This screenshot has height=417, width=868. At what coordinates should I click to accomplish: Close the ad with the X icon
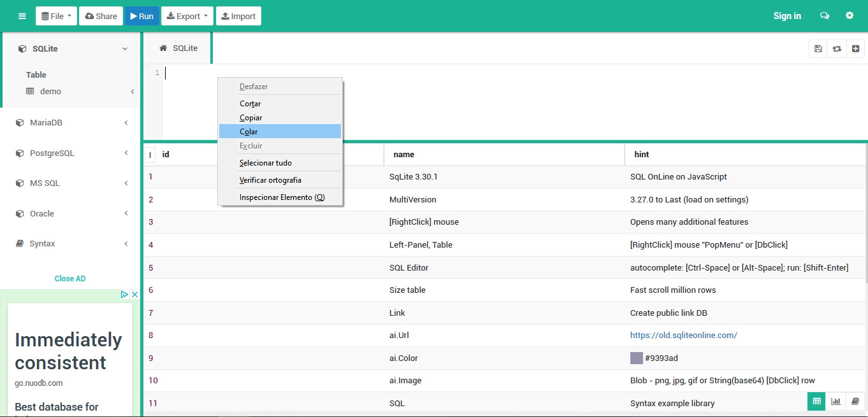pyautogui.click(x=134, y=295)
